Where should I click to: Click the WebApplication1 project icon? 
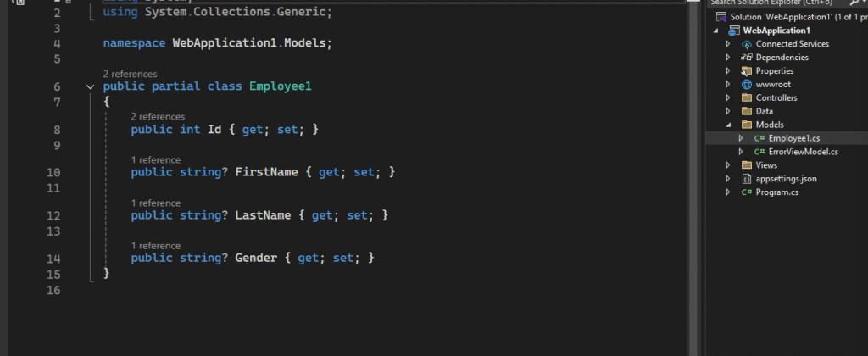[x=733, y=31]
